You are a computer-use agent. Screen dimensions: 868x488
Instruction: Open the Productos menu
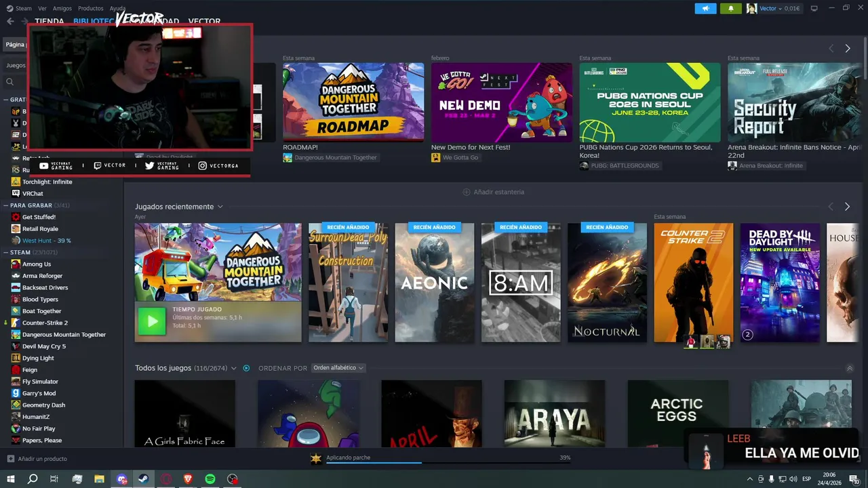pyautogui.click(x=91, y=8)
